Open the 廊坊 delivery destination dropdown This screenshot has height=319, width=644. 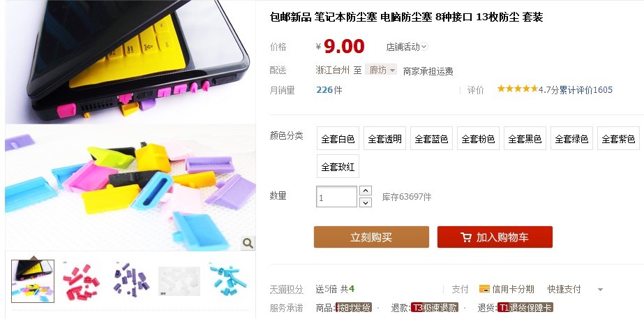(x=381, y=70)
